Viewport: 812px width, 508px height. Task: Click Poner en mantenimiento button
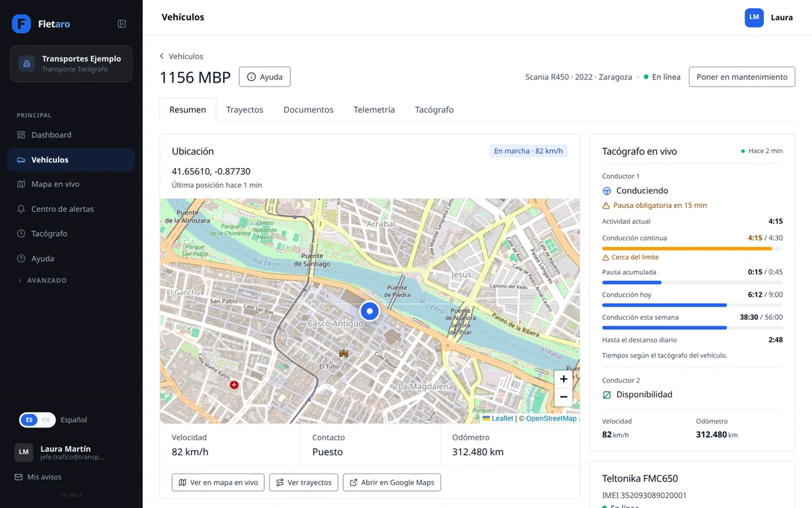[742, 77]
